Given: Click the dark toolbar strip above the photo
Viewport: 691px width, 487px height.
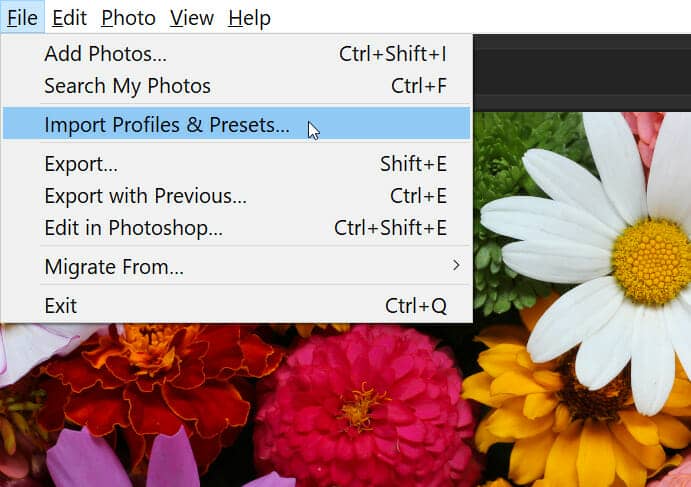Looking at the screenshot, I should [x=582, y=73].
